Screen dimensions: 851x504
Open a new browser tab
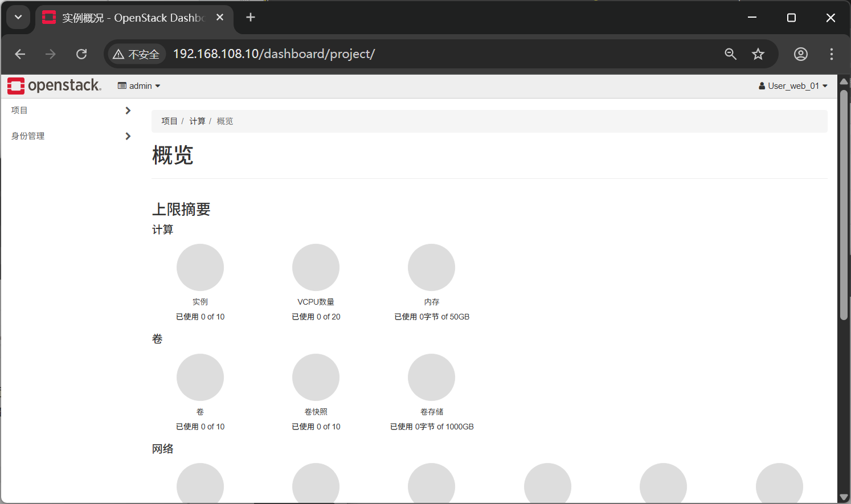tap(251, 18)
